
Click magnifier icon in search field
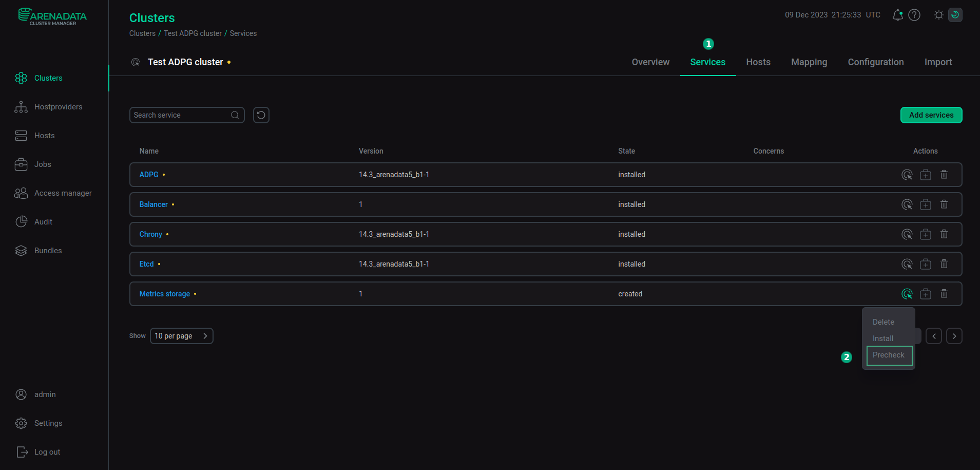point(235,115)
